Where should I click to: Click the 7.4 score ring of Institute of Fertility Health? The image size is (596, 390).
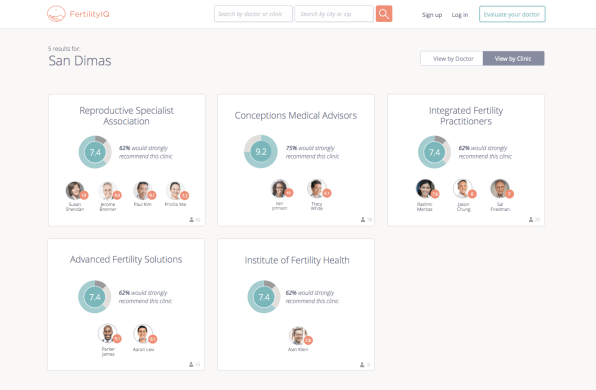pyautogui.click(x=264, y=296)
